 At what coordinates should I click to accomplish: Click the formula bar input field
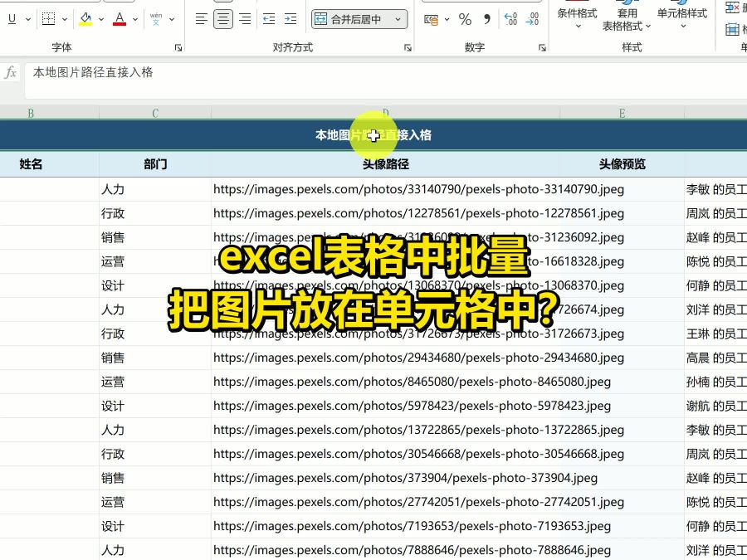[x=386, y=81]
